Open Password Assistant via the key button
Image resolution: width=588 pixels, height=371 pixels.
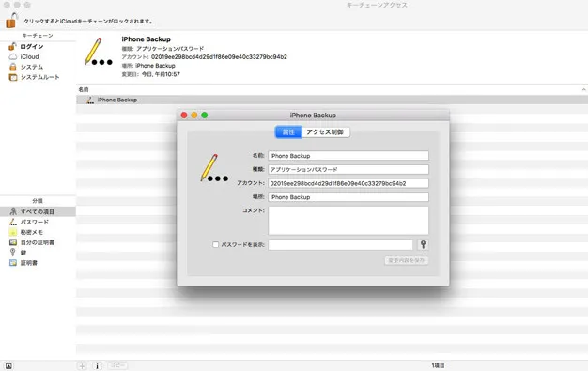[x=423, y=244]
